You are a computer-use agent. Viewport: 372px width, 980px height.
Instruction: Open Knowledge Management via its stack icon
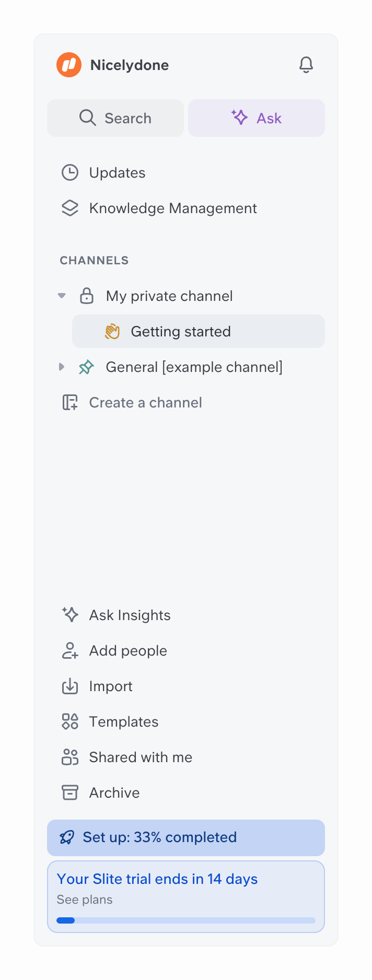[x=70, y=207]
